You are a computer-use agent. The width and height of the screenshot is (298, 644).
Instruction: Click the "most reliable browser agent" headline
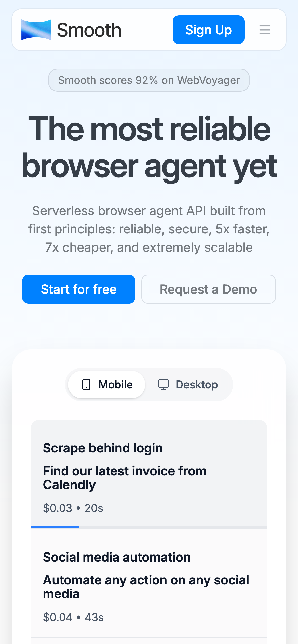point(149,147)
